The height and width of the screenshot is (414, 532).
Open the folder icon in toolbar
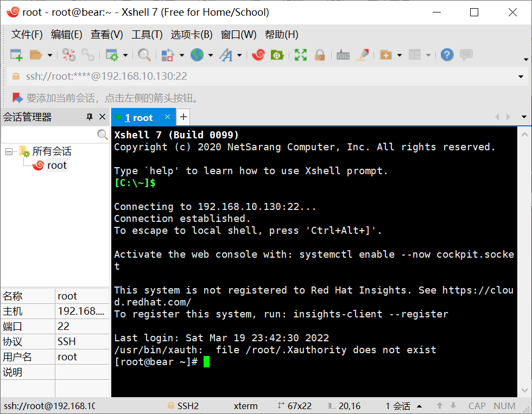pyautogui.click(x=36, y=55)
